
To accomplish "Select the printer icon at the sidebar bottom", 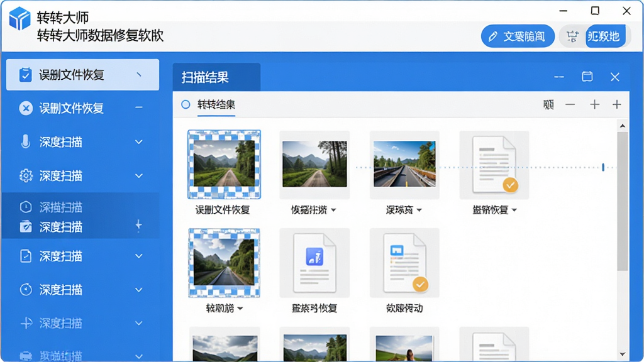I will [25, 355].
